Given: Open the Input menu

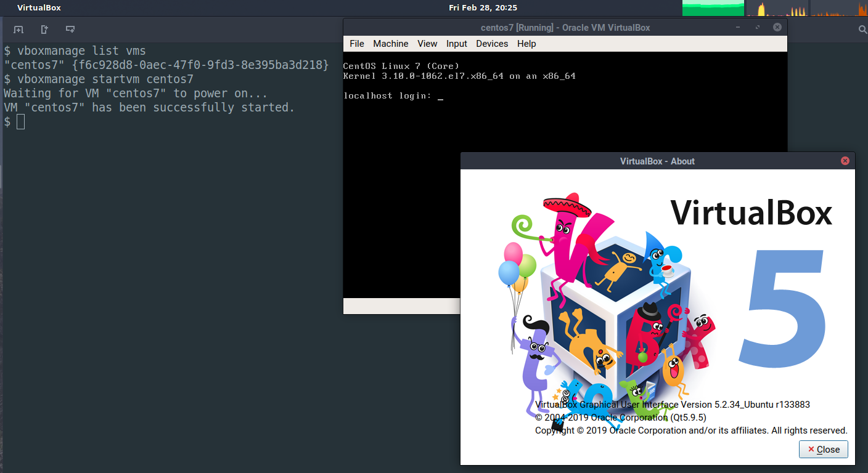Looking at the screenshot, I should pos(456,44).
